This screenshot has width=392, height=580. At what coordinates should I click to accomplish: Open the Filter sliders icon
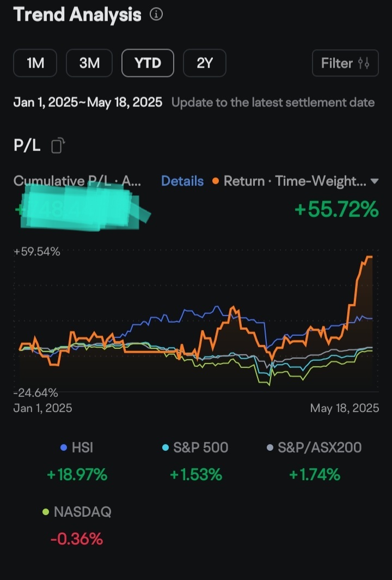[364, 63]
